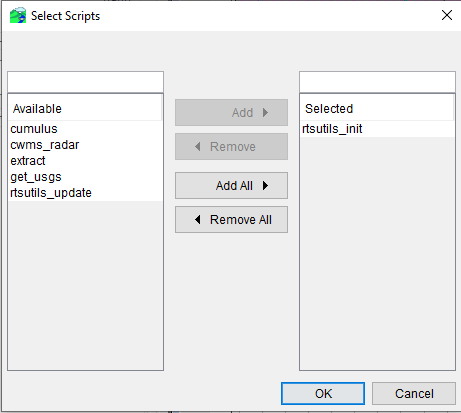Select the rtsutils_update script
Image resolution: width=461 pixels, height=413 pixels.
85,193
